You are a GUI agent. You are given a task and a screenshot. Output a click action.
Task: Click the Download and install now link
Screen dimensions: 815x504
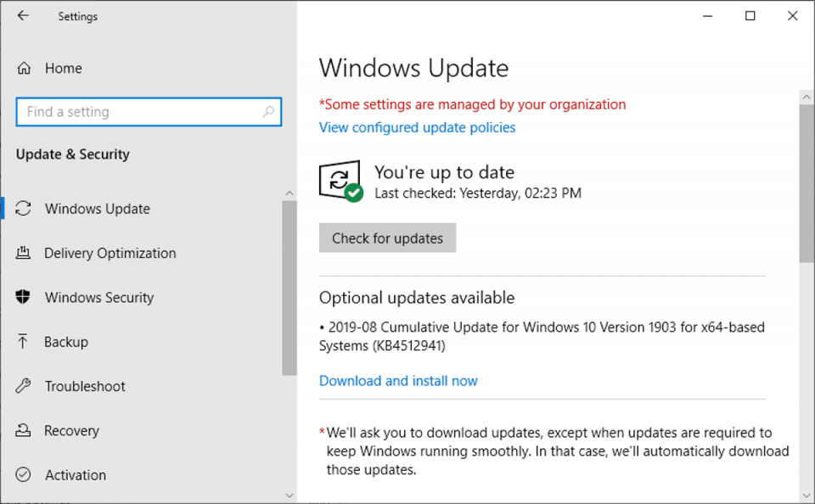tap(398, 380)
